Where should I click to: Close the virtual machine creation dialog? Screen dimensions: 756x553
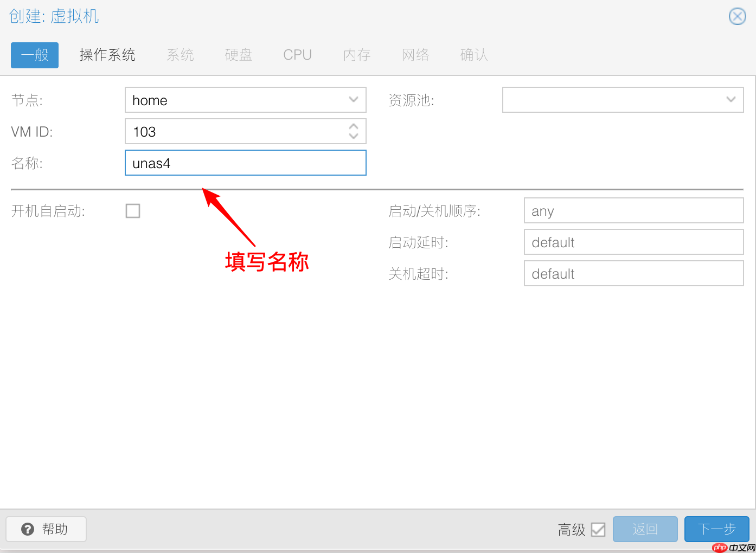pyautogui.click(x=737, y=16)
